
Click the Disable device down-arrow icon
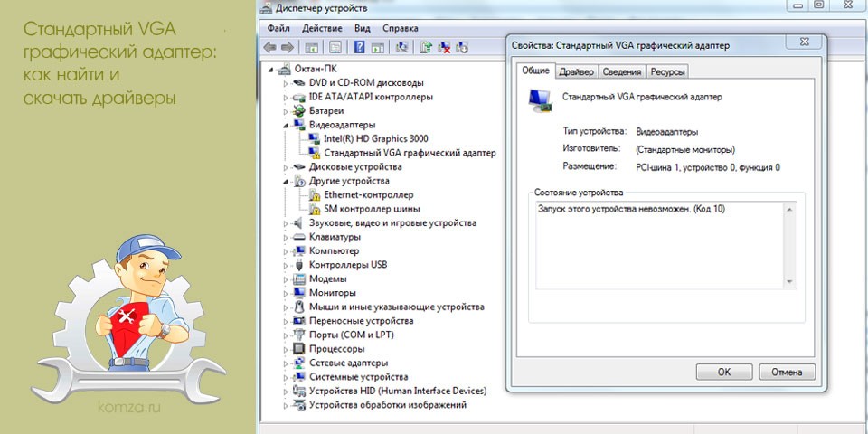tap(462, 48)
